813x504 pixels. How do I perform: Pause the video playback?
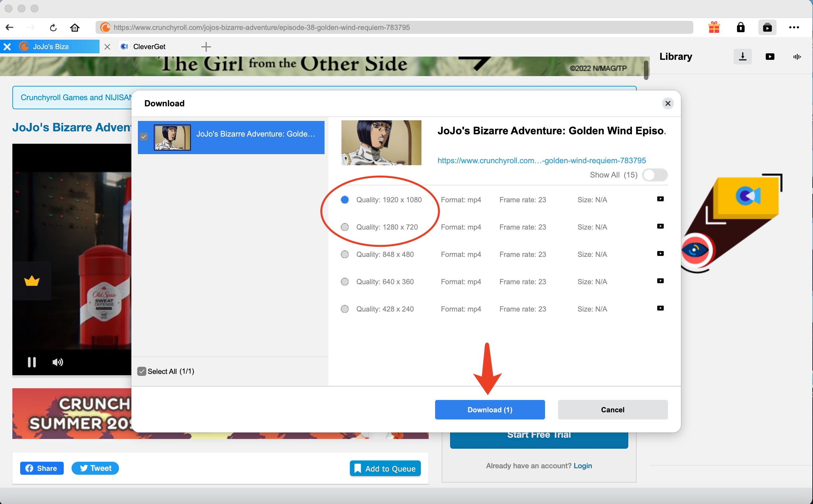tap(32, 362)
